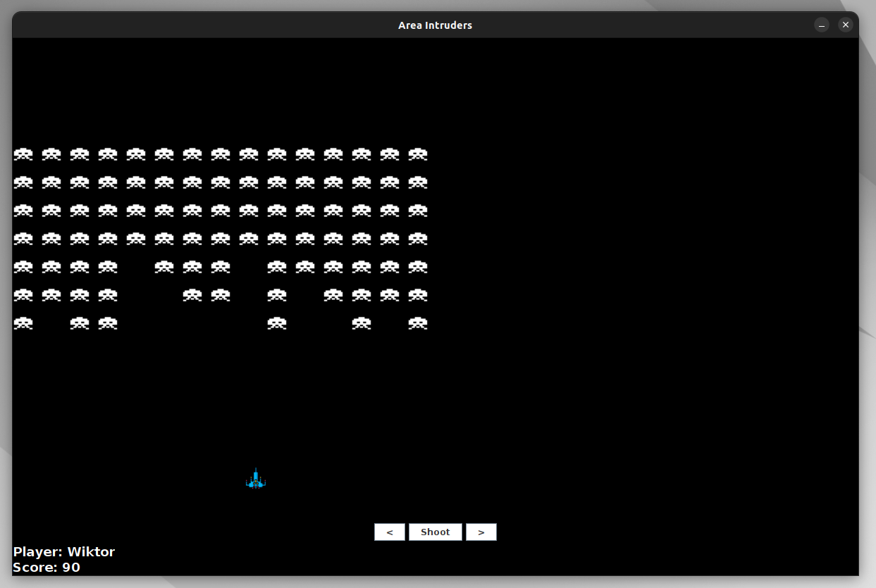Minimize the Area Intruders window
The image size is (876, 588).
click(822, 25)
